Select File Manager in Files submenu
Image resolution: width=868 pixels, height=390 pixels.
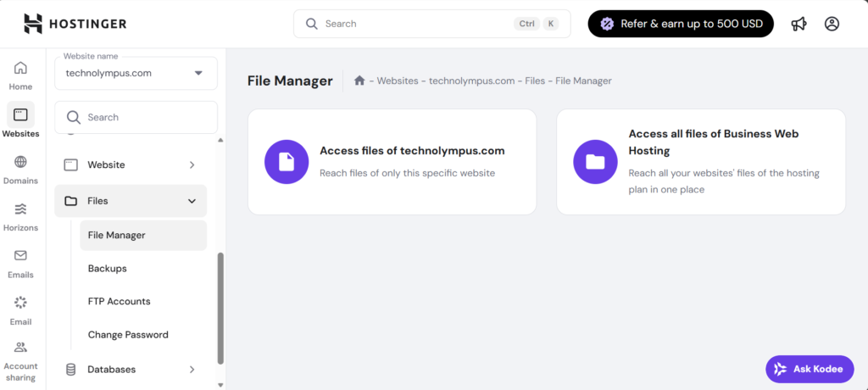143,236
